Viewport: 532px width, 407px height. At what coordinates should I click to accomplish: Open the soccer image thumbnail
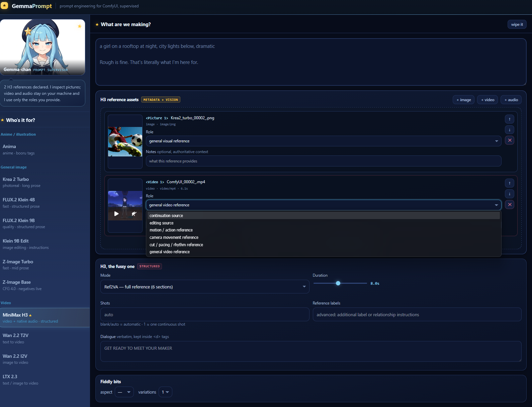coord(125,142)
